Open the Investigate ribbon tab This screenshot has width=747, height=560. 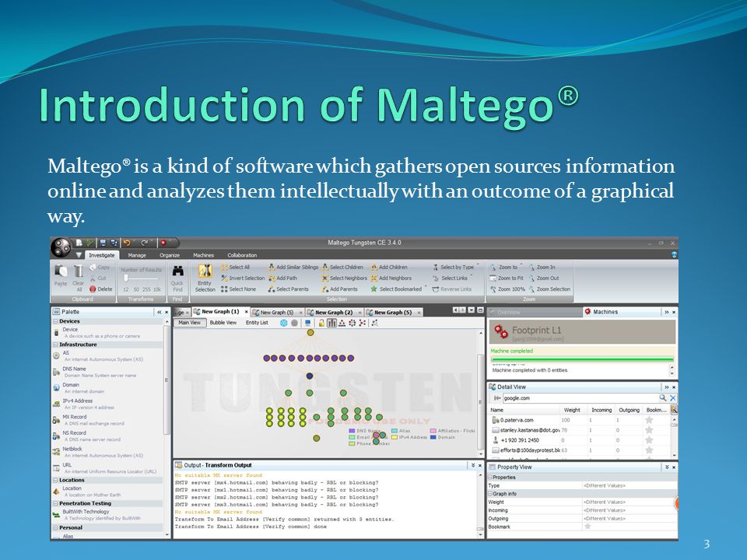(x=101, y=255)
